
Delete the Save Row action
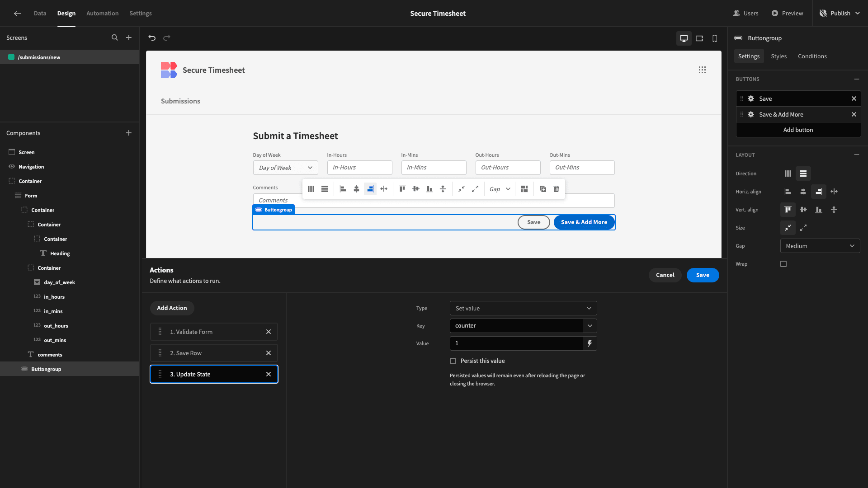point(269,353)
